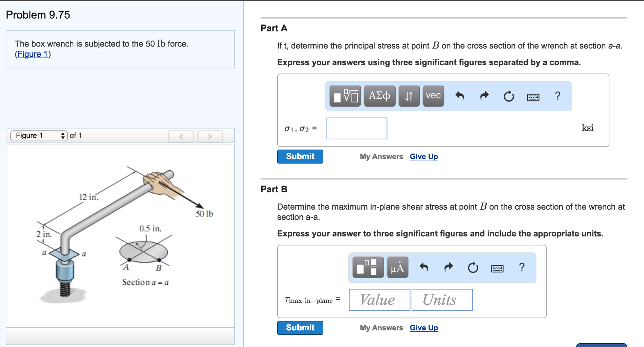The image size is (644, 347).
Task: View My Answers for Part B
Action: [x=381, y=328]
